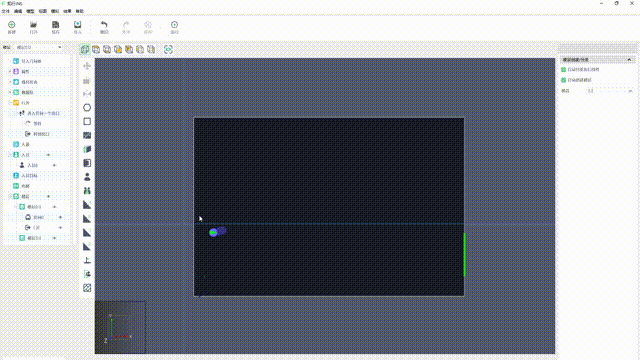Collapse the 楼层 floors tree node arrow
The image size is (640, 360).
pos(10,196)
